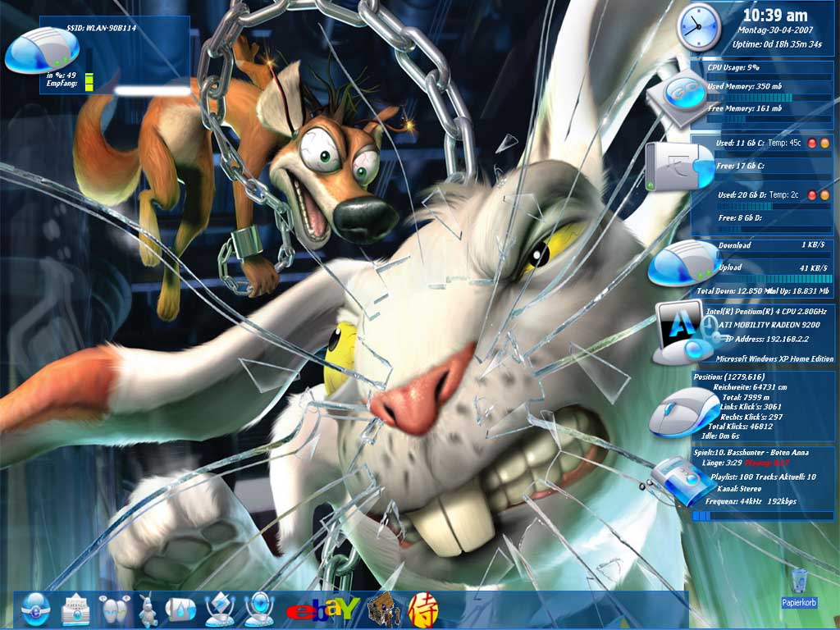Click the Idle: 0m 6s text
This screenshot has width=840, height=630.
pos(720,436)
